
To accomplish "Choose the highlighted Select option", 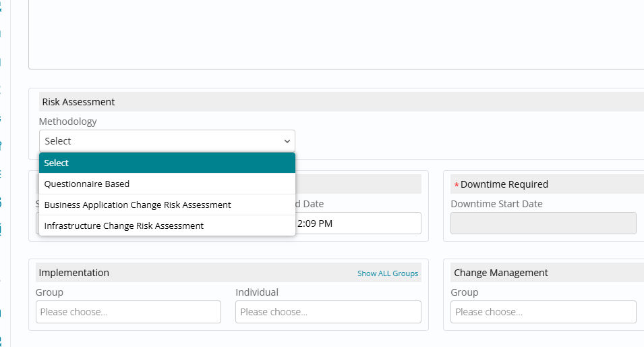I will click(167, 163).
